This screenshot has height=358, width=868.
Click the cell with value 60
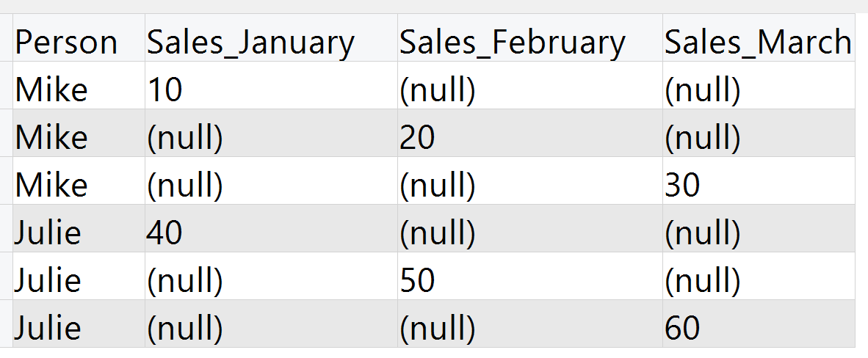[759, 323]
